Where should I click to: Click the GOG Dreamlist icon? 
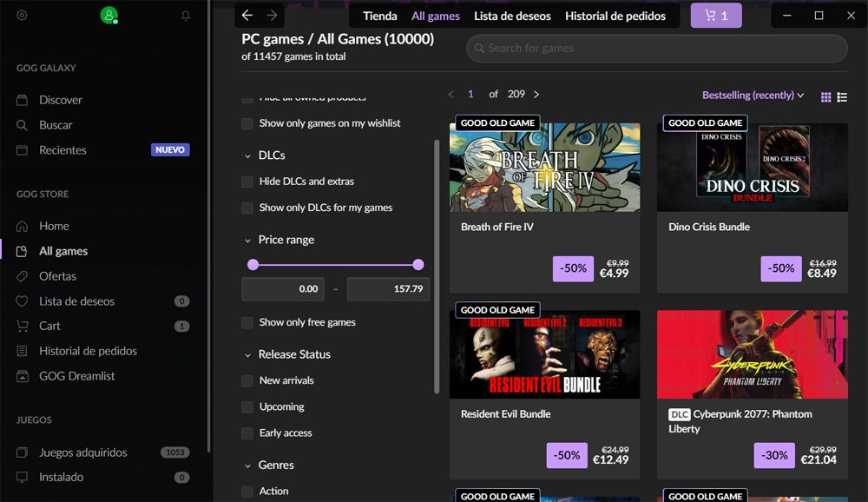click(x=23, y=376)
